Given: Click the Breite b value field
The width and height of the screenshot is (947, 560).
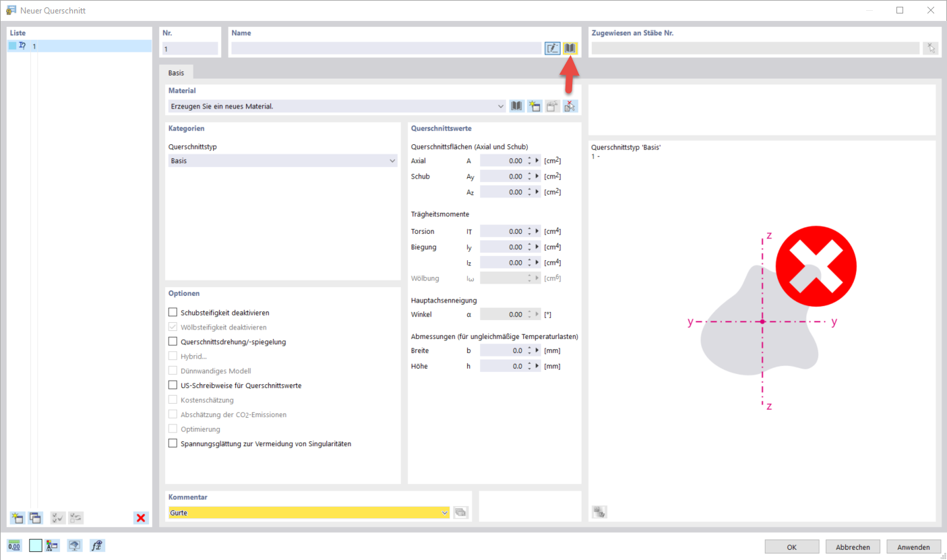Looking at the screenshot, I should click(x=502, y=350).
